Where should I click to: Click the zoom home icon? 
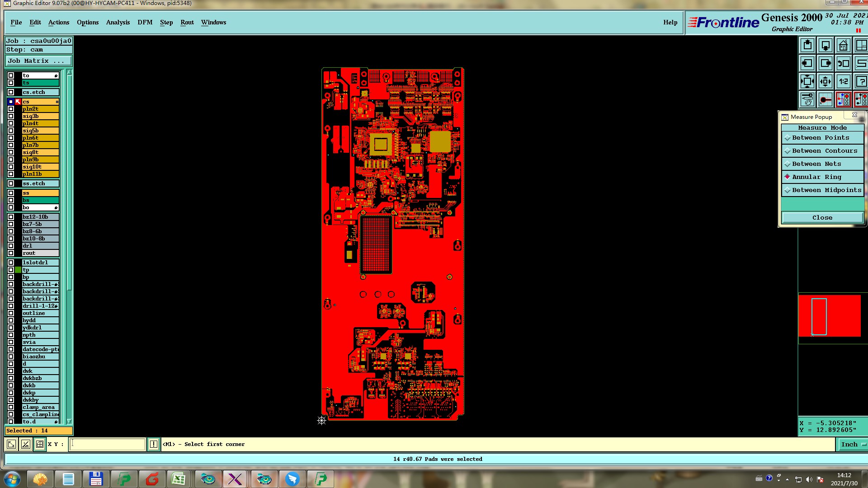(x=843, y=46)
